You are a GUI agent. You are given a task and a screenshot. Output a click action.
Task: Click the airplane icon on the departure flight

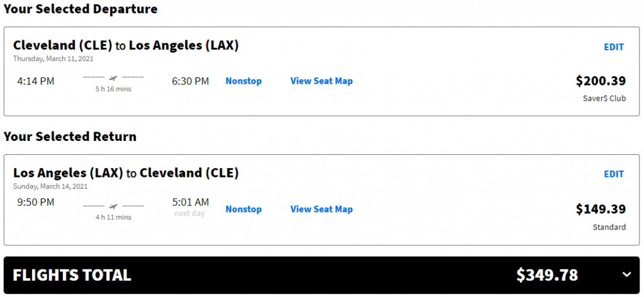(113, 77)
